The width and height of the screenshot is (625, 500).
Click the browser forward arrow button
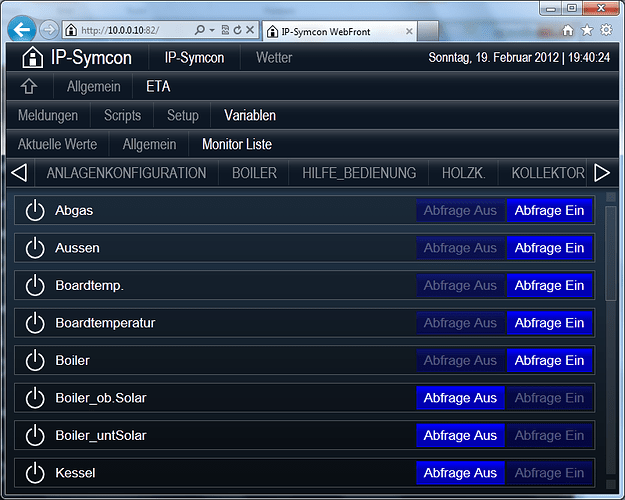pyautogui.click(x=49, y=30)
